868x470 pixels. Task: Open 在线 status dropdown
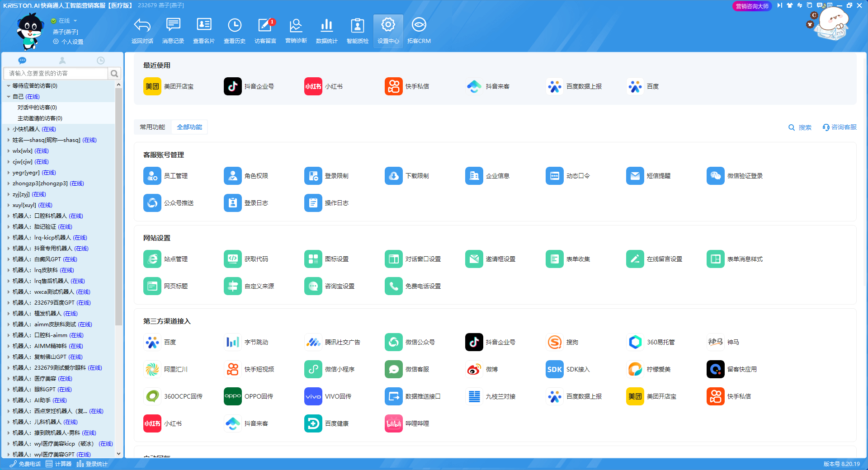tap(64, 21)
